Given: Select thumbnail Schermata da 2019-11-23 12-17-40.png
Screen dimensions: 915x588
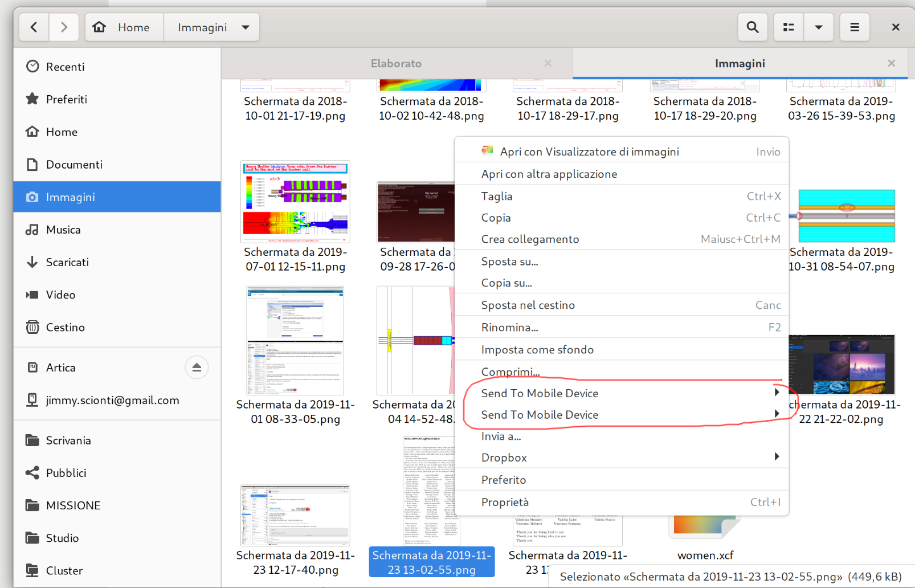Looking at the screenshot, I should point(295,516).
